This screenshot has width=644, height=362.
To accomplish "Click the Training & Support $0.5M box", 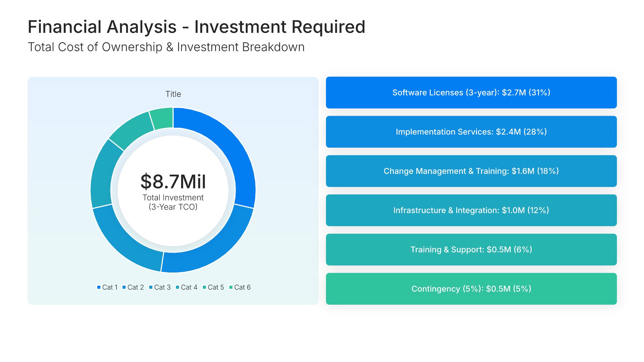I will click(471, 249).
